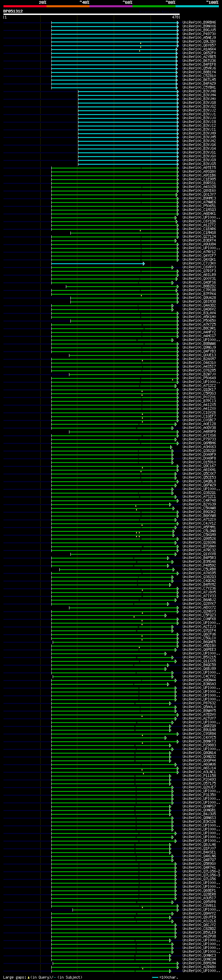Click the UniRef100_A7NY12 hit label
Screen dimensions: 222x980
199,252
